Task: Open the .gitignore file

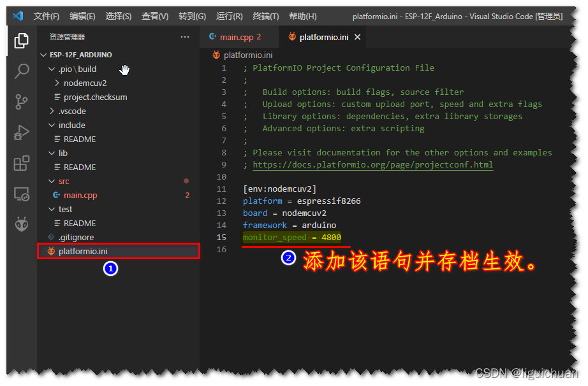Action: coord(76,237)
